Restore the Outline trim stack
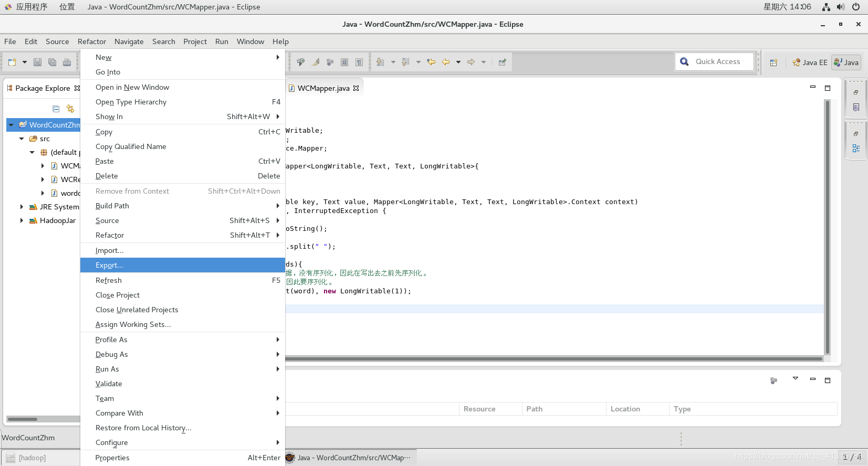The image size is (868, 466). [x=856, y=134]
